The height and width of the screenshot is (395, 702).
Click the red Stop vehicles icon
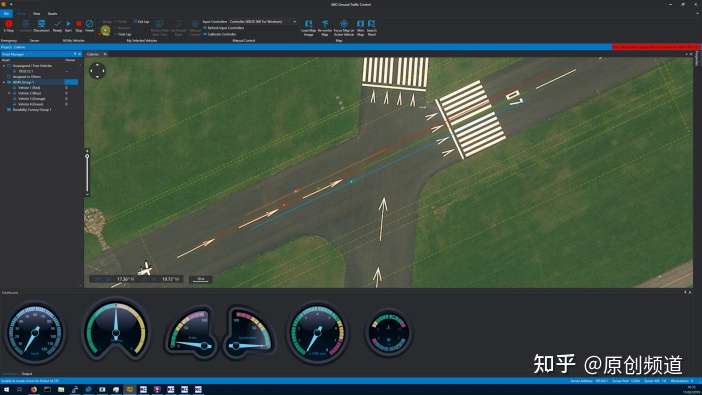pos(79,25)
